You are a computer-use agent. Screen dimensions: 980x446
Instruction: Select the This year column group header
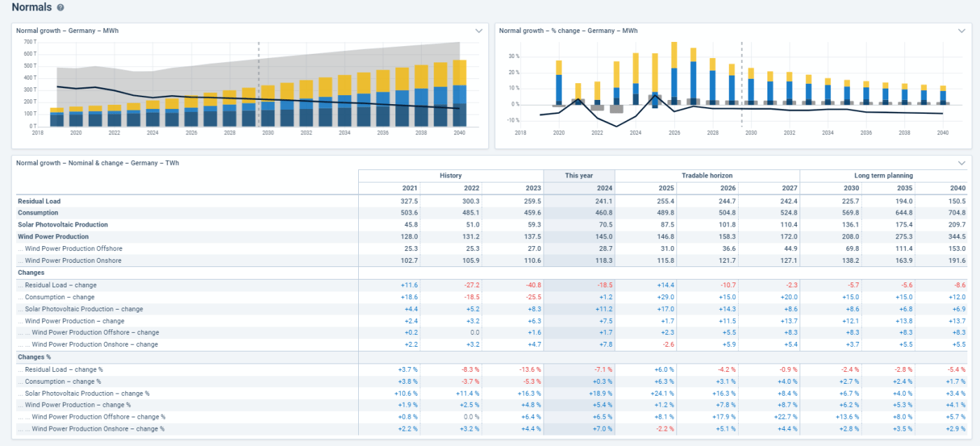tap(579, 175)
